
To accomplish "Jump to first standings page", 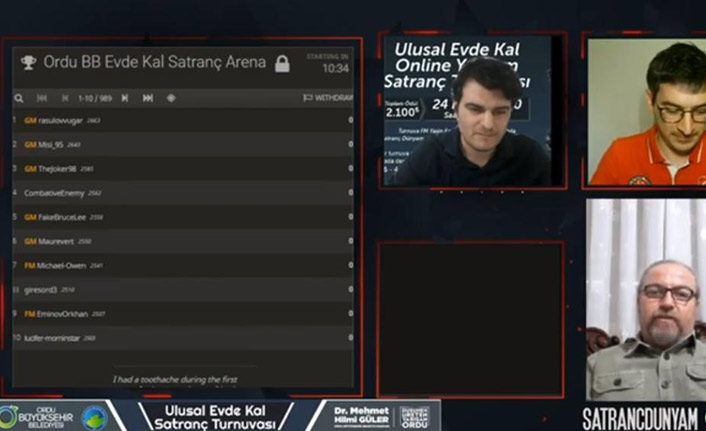I will point(42,98).
